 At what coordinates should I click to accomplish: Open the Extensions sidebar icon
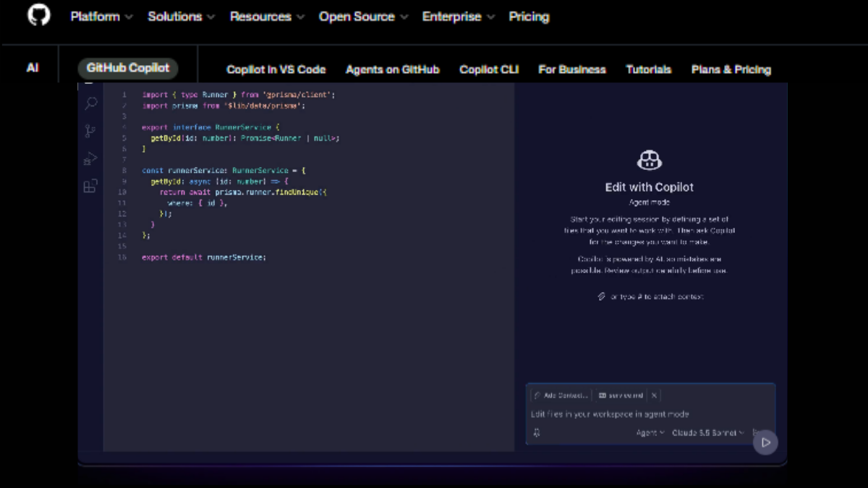[90, 186]
